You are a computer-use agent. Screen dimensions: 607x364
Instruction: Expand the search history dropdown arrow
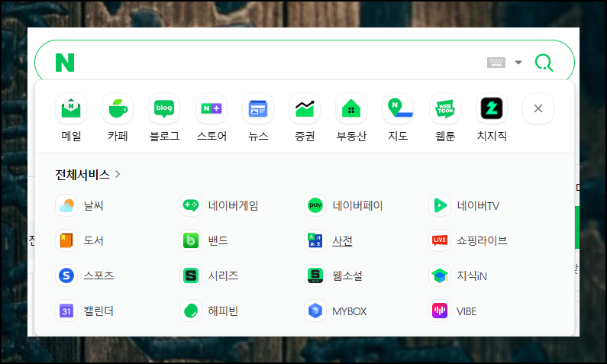[x=518, y=63]
